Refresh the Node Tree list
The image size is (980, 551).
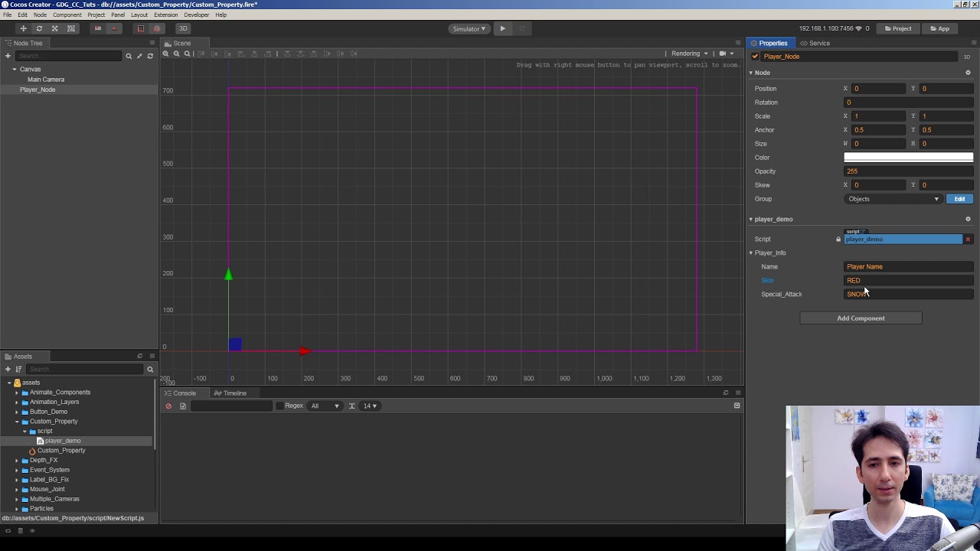click(150, 56)
